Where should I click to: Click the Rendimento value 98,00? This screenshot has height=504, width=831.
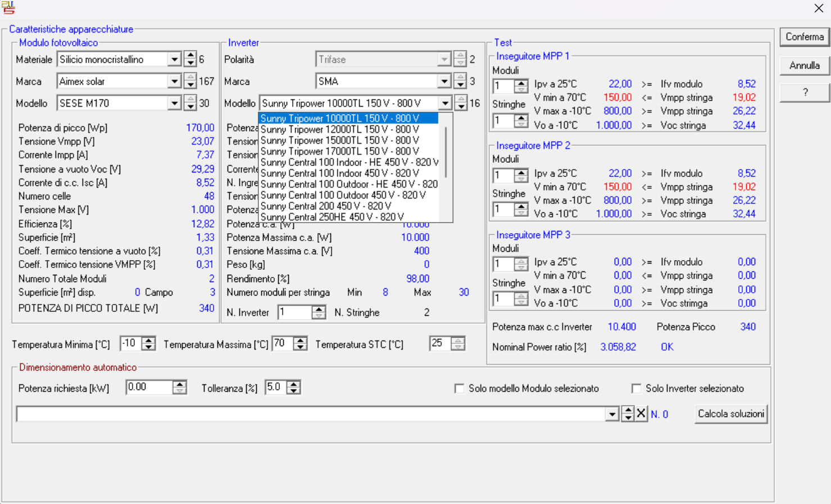pyautogui.click(x=417, y=279)
